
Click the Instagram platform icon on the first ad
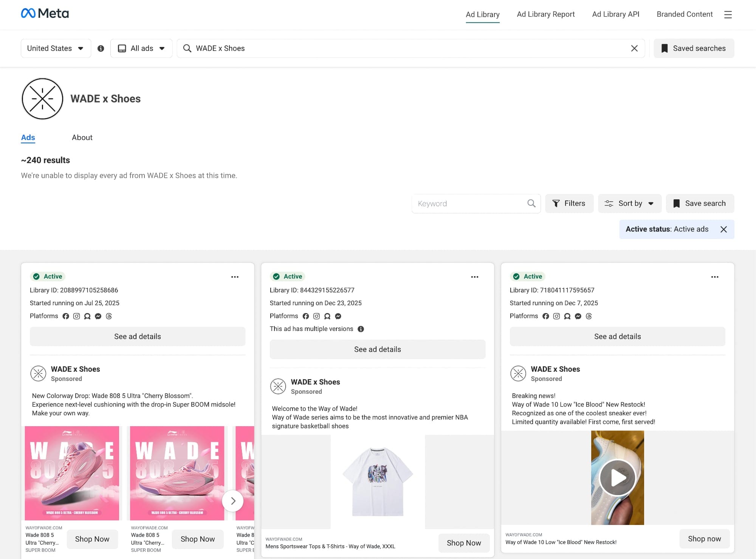click(77, 316)
